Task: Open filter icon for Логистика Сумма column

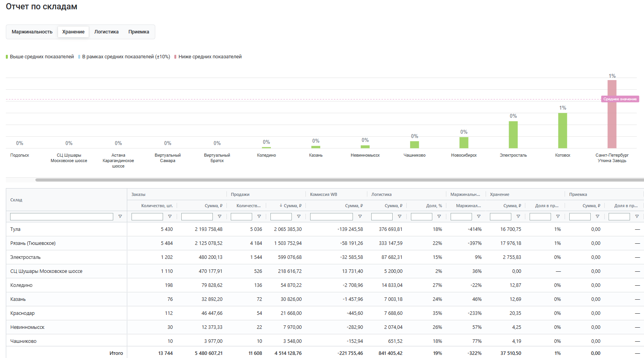Action: [x=400, y=217]
